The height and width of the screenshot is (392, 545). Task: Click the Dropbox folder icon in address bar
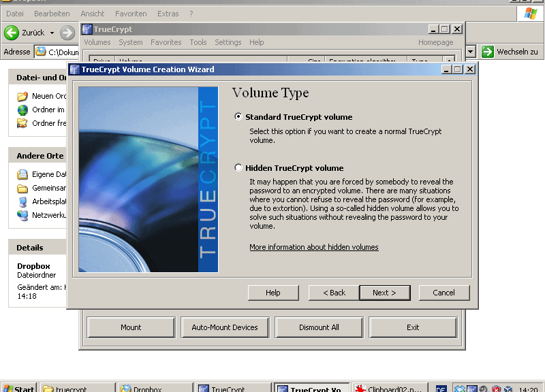pyautogui.click(x=41, y=52)
